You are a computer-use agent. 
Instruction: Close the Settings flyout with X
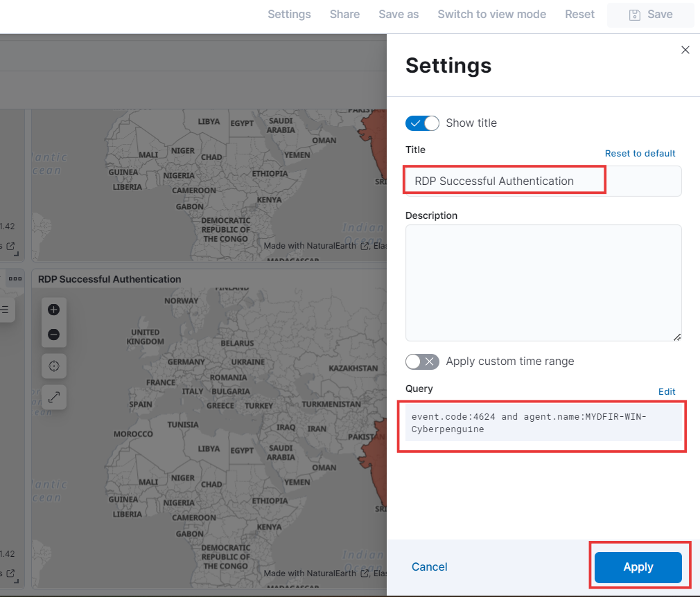point(685,50)
